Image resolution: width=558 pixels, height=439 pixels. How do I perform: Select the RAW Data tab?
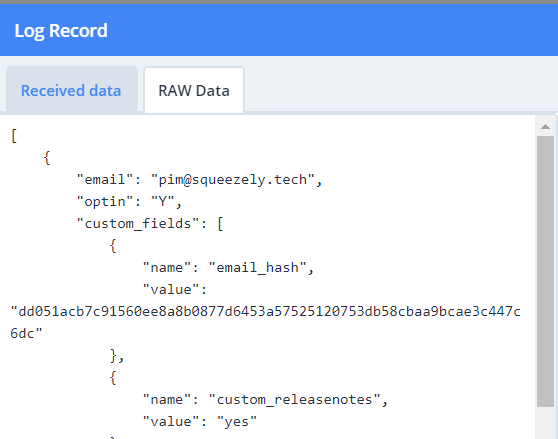pos(194,90)
